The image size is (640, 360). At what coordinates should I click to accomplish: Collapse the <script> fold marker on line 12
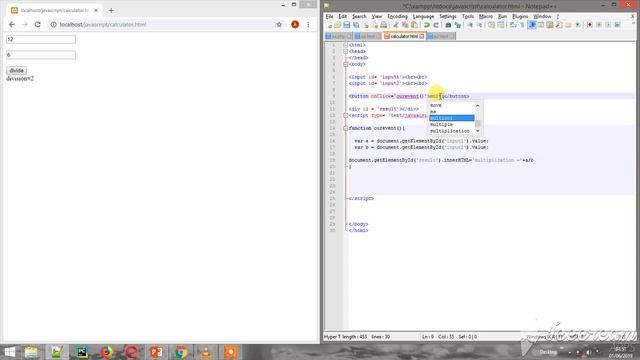pos(346,116)
